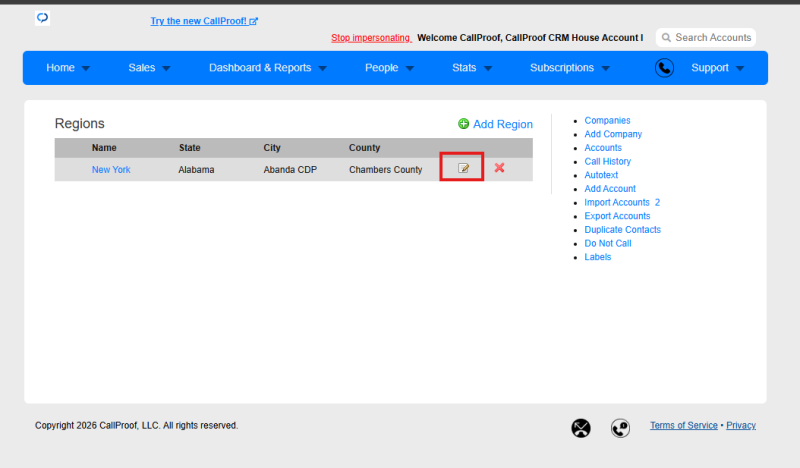The image size is (800, 468).
Task: Expand the Subscriptions dropdown arrow
Action: [x=606, y=68]
